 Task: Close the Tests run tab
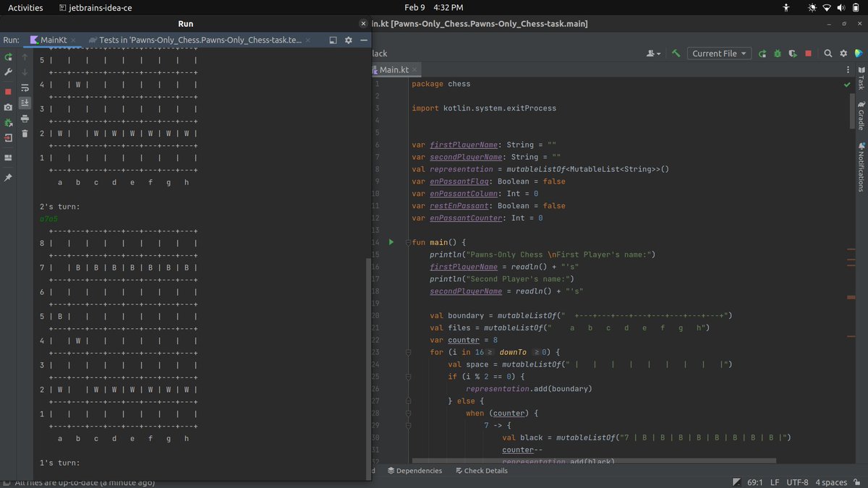pos(310,40)
